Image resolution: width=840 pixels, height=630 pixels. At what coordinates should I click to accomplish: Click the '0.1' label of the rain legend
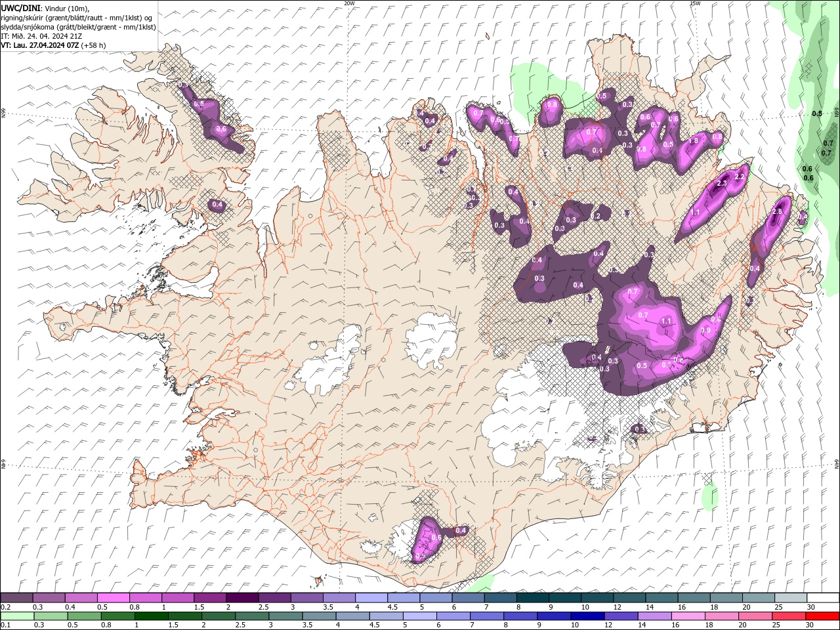5,625
